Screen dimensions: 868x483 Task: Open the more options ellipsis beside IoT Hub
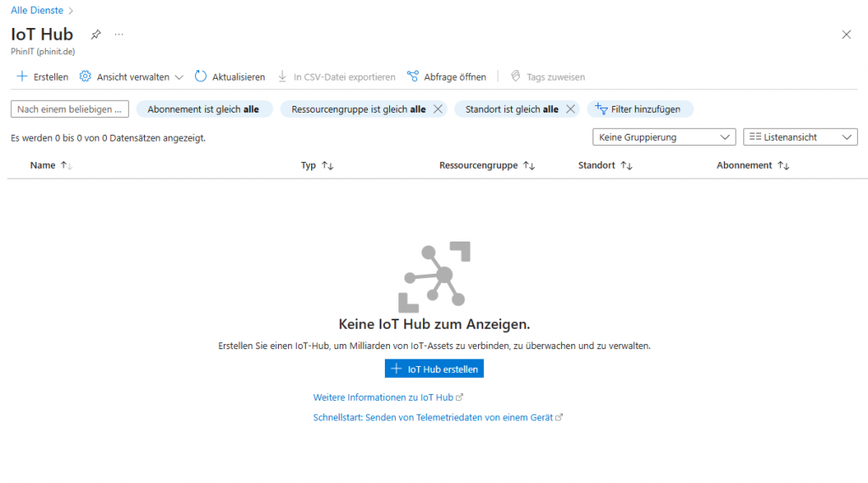point(119,34)
